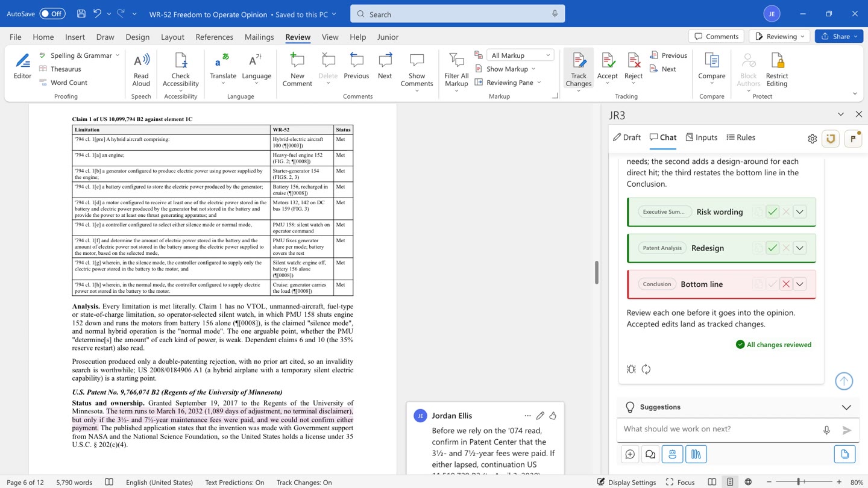This screenshot has height=488, width=868.
Task: Click the zoom slider handle
Action: (x=798, y=482)
